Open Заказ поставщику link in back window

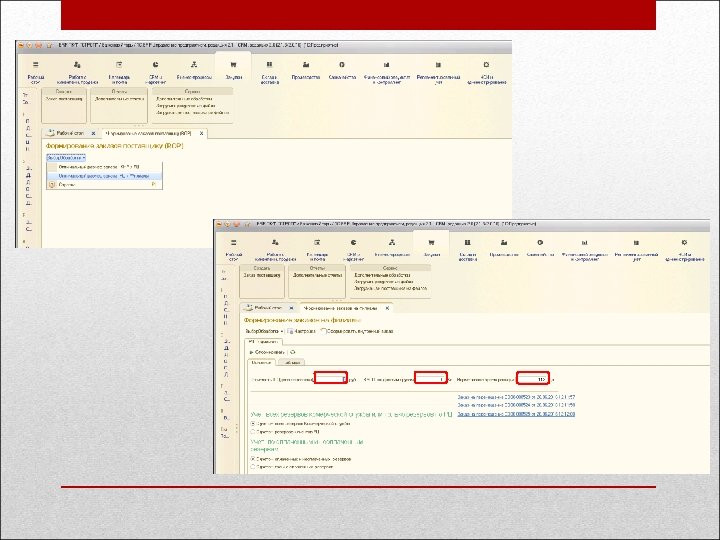[x=64, y=99]
